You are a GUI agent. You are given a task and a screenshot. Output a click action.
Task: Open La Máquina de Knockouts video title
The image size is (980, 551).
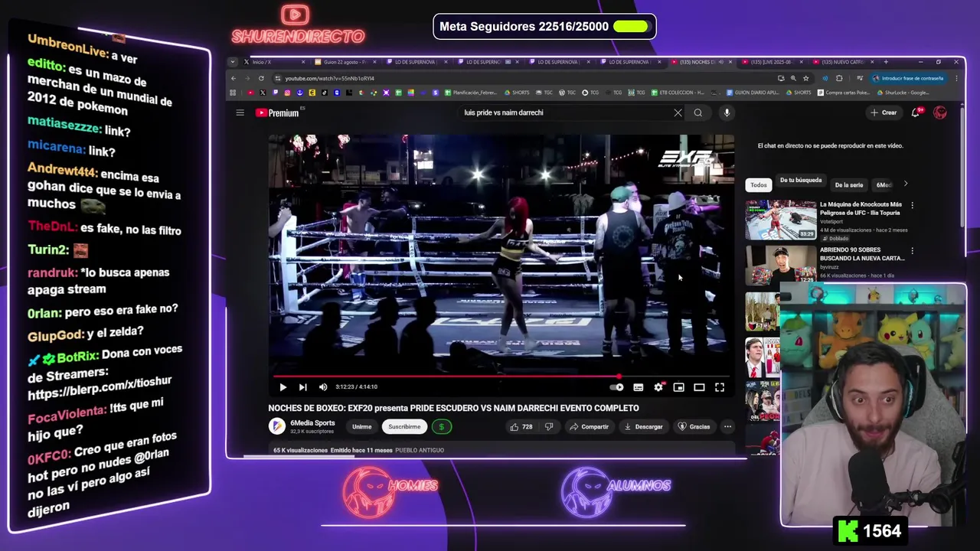click(861, 208)
